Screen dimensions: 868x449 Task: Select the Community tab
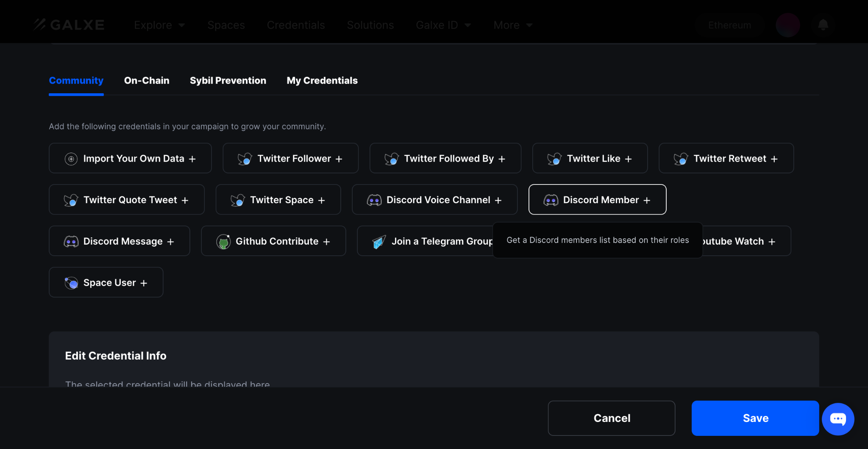(76, 81)
